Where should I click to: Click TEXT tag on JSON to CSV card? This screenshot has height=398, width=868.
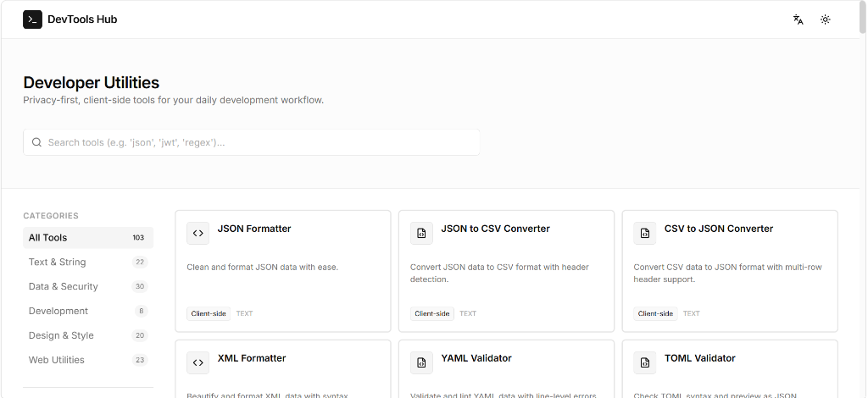468,313
